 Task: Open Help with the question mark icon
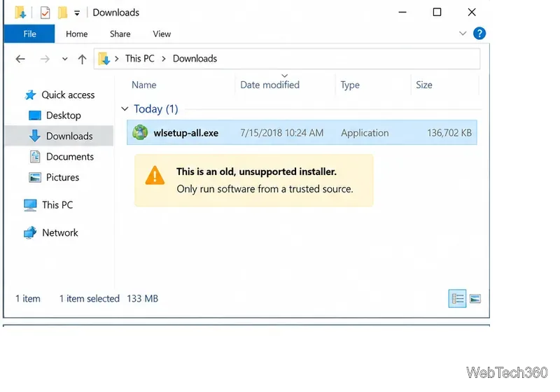tap(479, 34)
